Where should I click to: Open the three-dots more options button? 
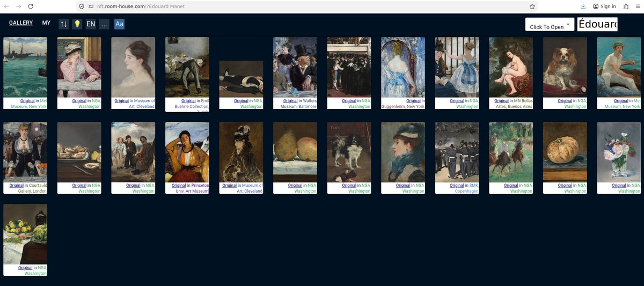click(104, 24)
